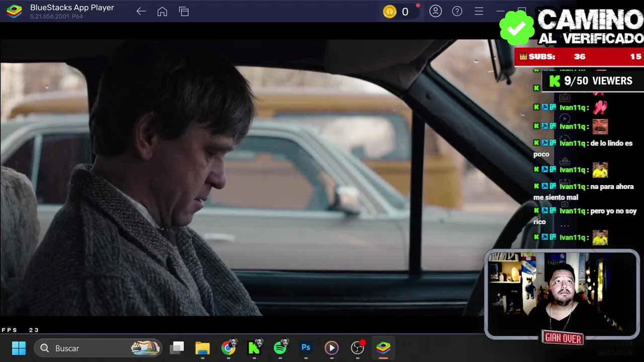Viewport: 644px width, 362px height.
Task: Click the Buscar taskbar search field
Action: [98, 348]
